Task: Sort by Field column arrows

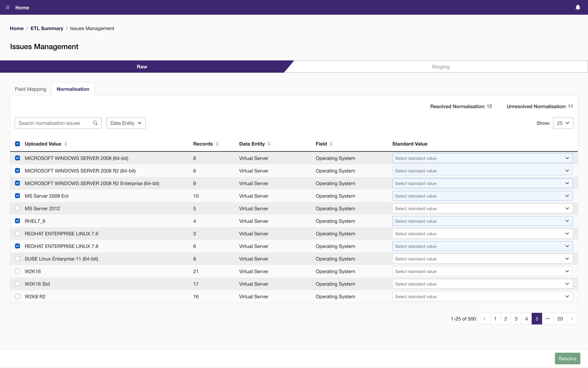Action: [331, 144]
